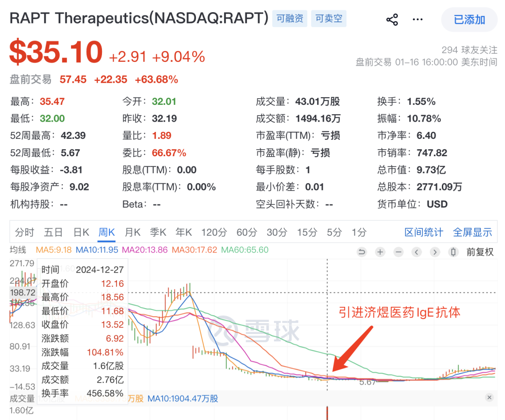
Task: Click the tooltip 换手率 value 456.58%
Action: 105,393
